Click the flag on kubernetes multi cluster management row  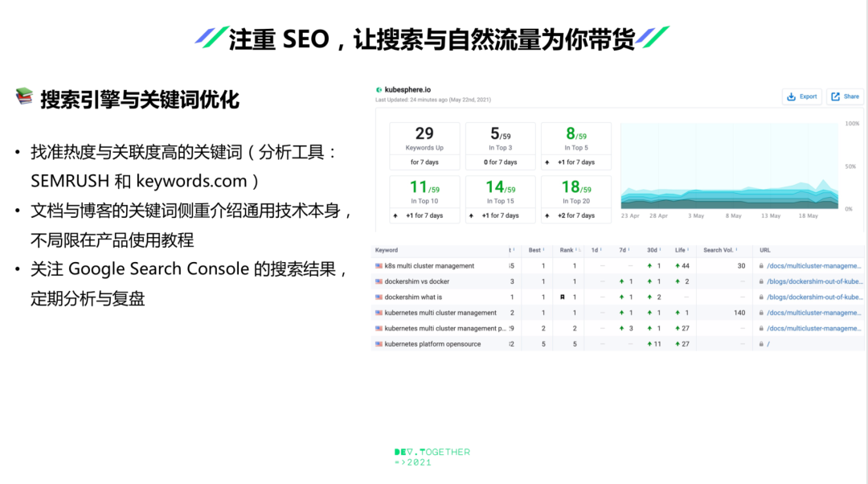(x=379, y=312)
